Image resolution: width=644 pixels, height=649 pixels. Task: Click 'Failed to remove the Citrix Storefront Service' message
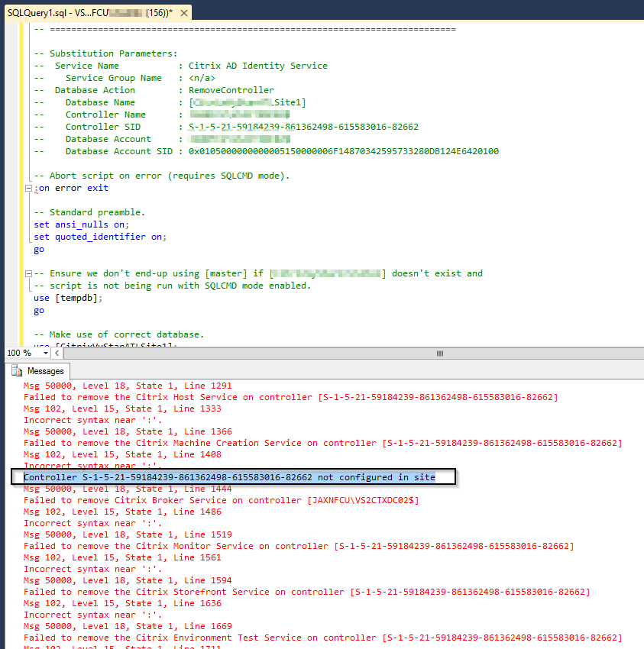click(x=307, y=592)
